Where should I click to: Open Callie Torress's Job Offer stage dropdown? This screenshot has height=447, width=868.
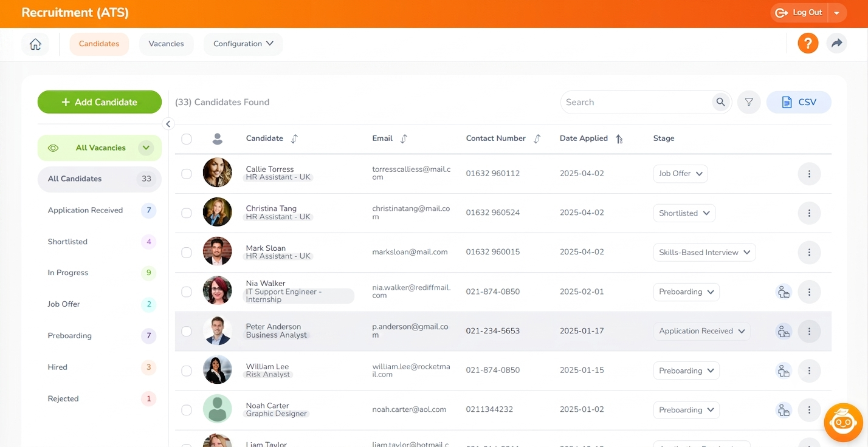(x=680, y=174)
